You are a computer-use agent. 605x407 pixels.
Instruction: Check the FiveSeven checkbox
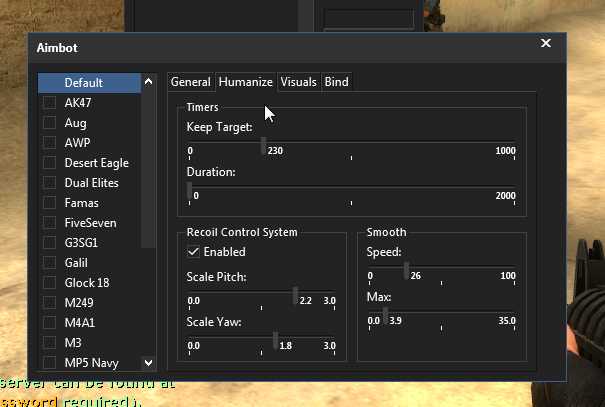tap(49, 223)
